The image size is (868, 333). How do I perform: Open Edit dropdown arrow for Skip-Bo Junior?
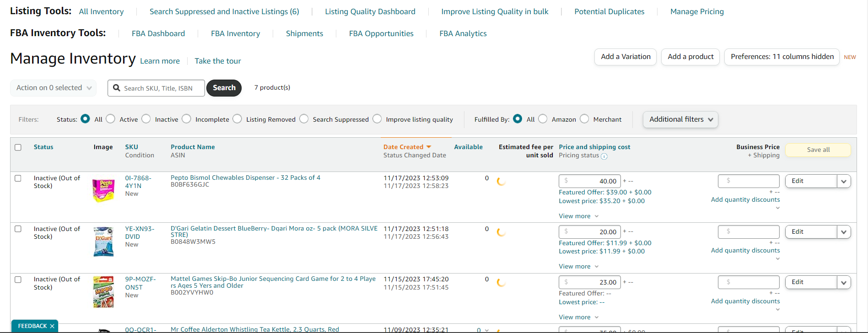[x=844, y=282]
